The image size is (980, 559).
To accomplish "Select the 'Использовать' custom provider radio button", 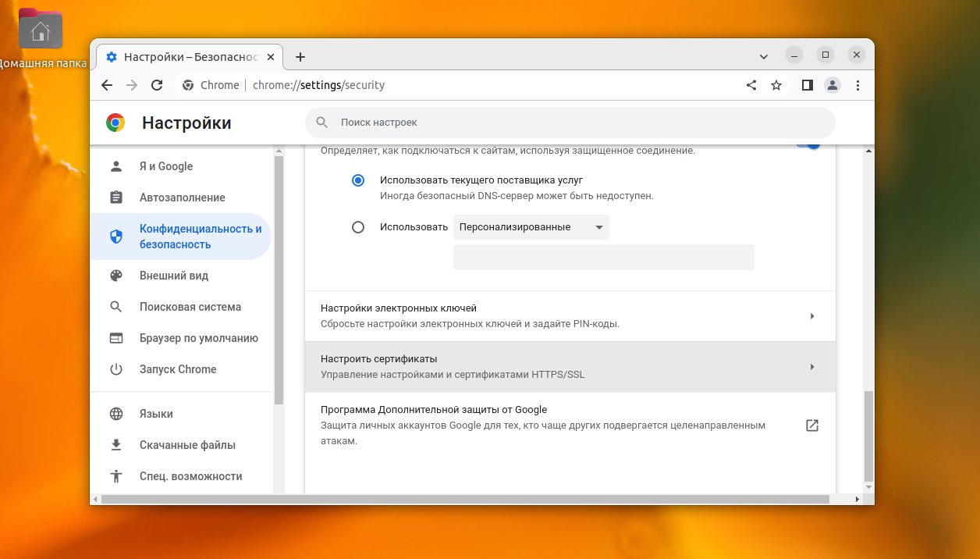I will [x=358, y=227].
